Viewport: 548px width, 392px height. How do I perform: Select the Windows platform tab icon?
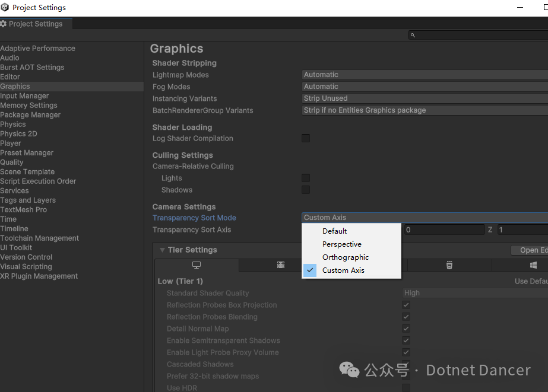[533, 265]
